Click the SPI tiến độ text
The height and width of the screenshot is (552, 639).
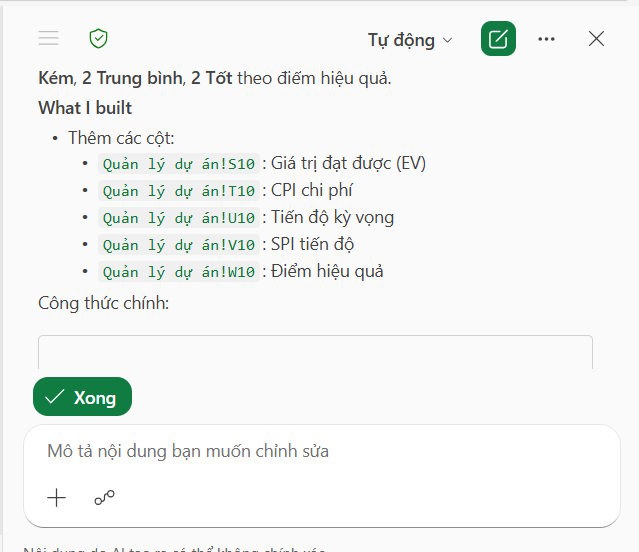tap(312, 244)
